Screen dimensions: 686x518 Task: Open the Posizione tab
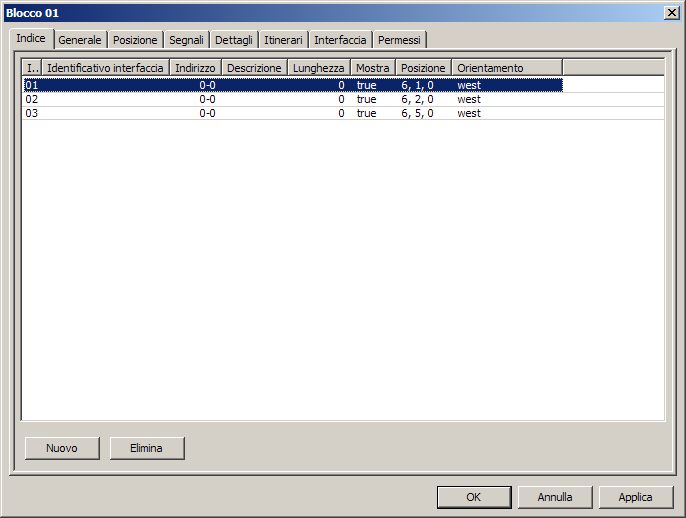tap(135, 40)
